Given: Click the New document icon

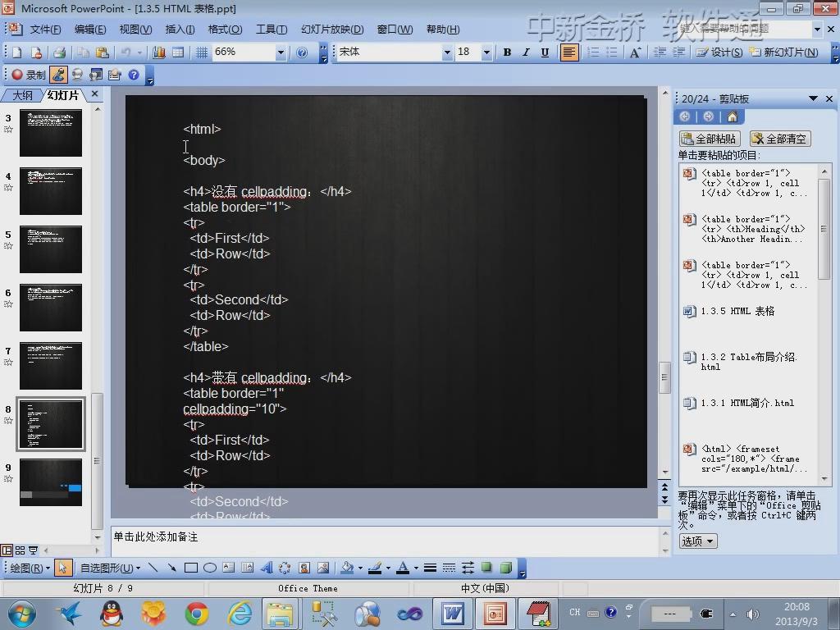Looking at the screenshot, I should point(16,52).
